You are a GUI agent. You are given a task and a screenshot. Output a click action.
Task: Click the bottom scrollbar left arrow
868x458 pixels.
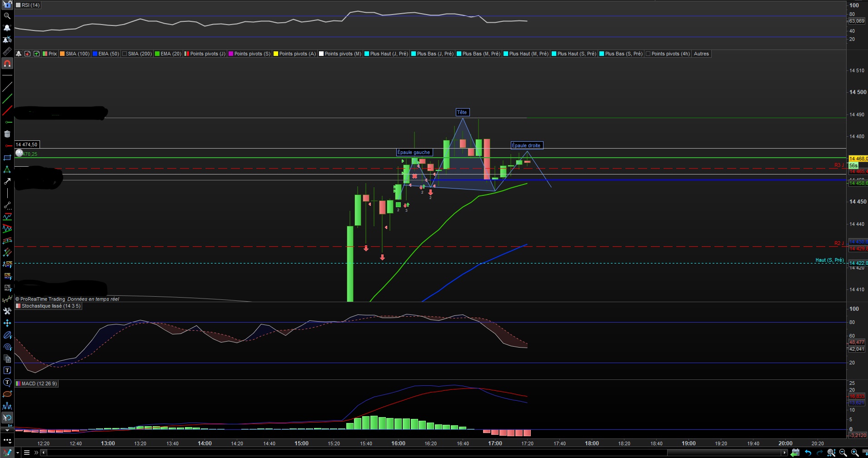tap(44, 453)
